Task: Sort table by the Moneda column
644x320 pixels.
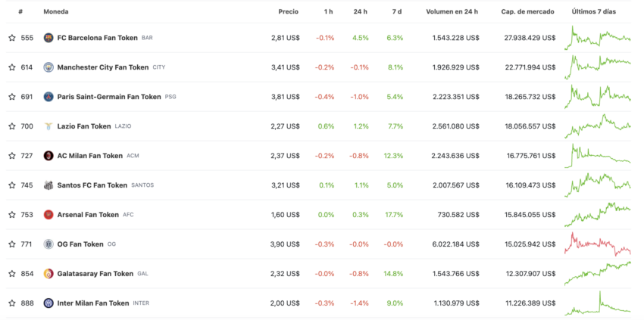Action: 56,12
